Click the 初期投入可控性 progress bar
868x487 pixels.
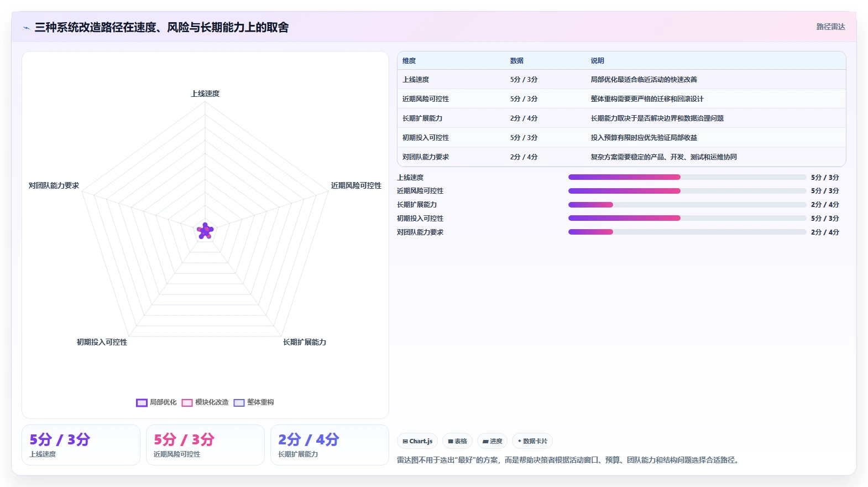click(x=687, y=218)
